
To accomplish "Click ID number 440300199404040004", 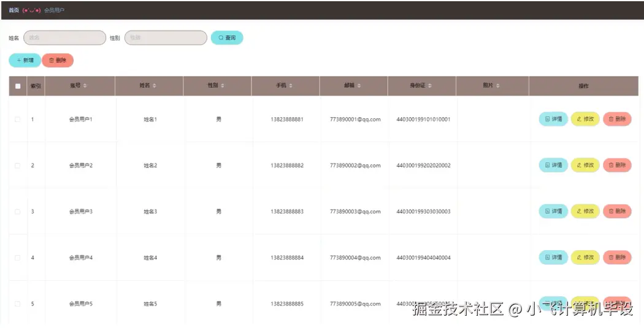I will click(423, 258).
